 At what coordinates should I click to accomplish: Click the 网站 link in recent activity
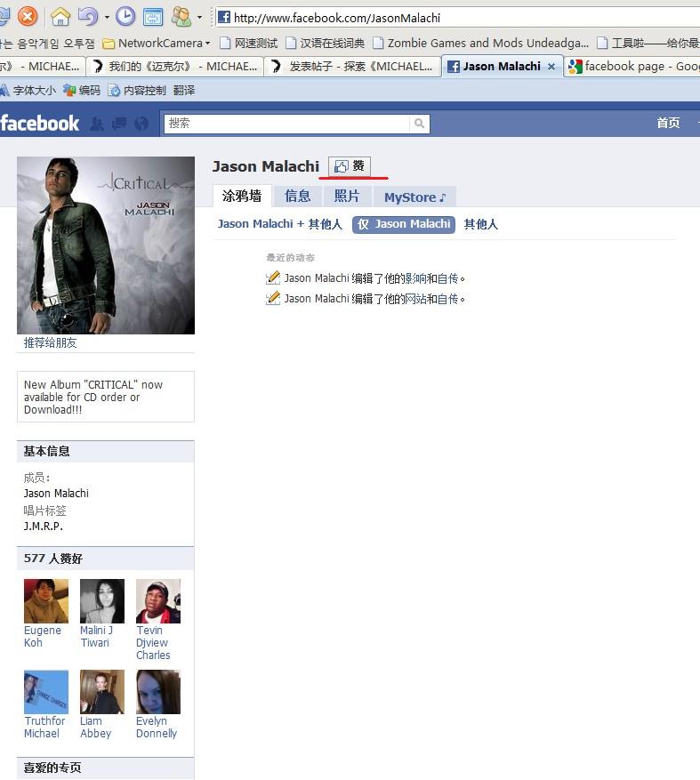click(x=416, y=299)
